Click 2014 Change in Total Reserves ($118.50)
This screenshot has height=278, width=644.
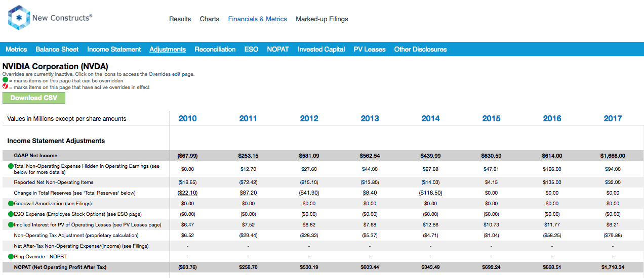point(430,193)
